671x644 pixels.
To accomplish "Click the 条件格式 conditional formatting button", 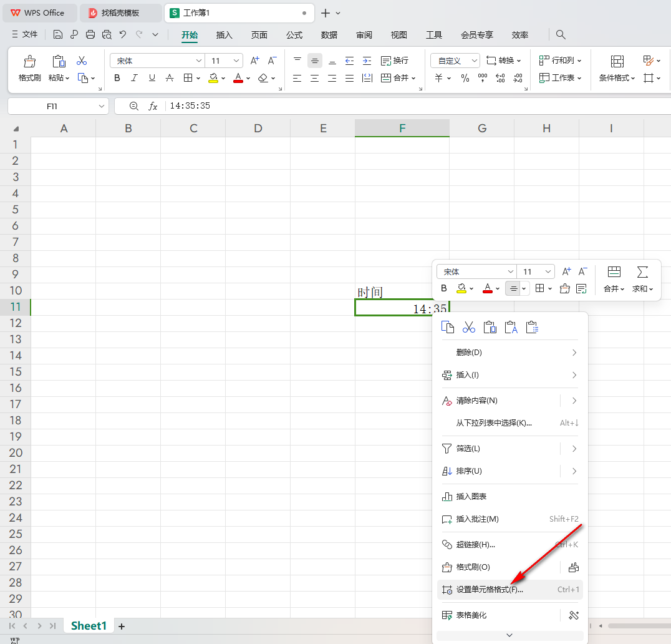I will coord(617,68).
